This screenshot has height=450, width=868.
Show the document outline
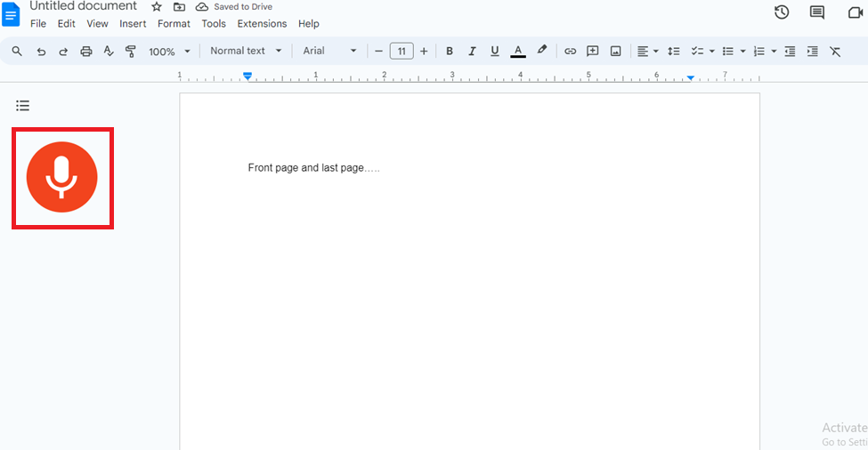[x=22, y=106]
